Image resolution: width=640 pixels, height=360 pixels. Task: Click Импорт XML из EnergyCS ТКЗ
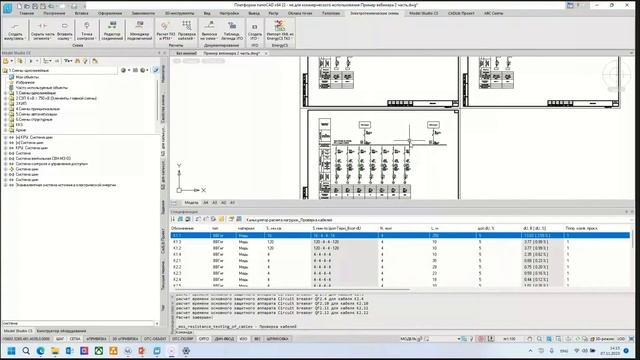click(x=280, y=31)
